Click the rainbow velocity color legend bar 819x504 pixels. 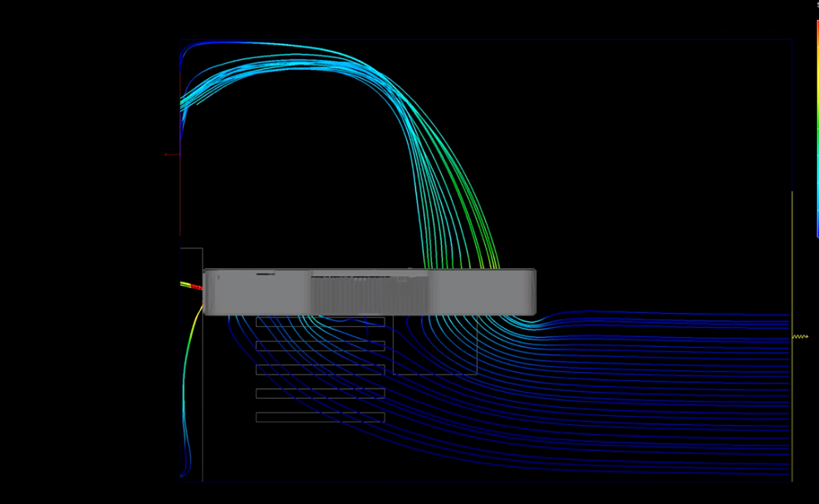pyautogui.click(x=817, y=129)
